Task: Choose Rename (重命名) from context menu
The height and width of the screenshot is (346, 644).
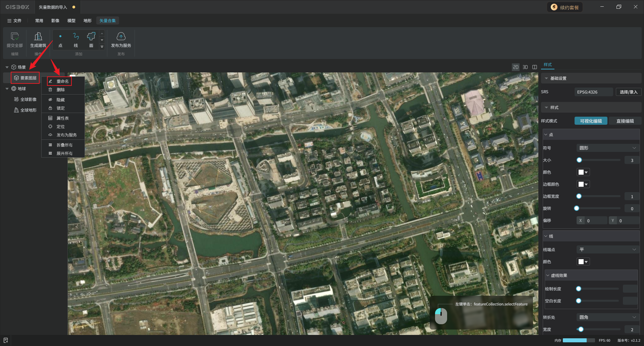Action: point(62,81)
